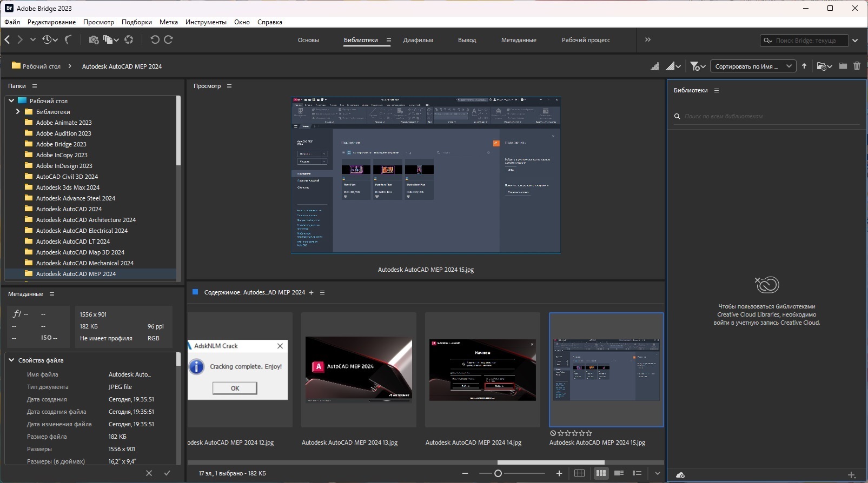Click the Delete item trash icon
The image size is (868, 483).
857,66
